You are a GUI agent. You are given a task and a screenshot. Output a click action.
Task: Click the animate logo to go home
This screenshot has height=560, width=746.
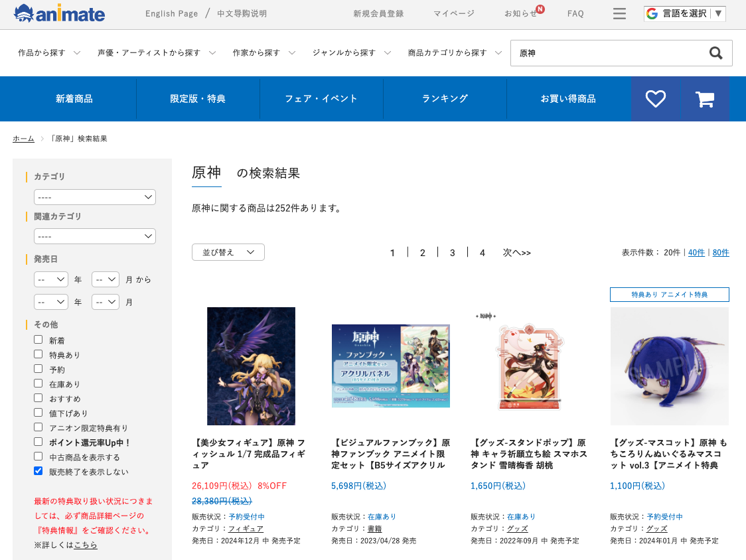point(58,13)
